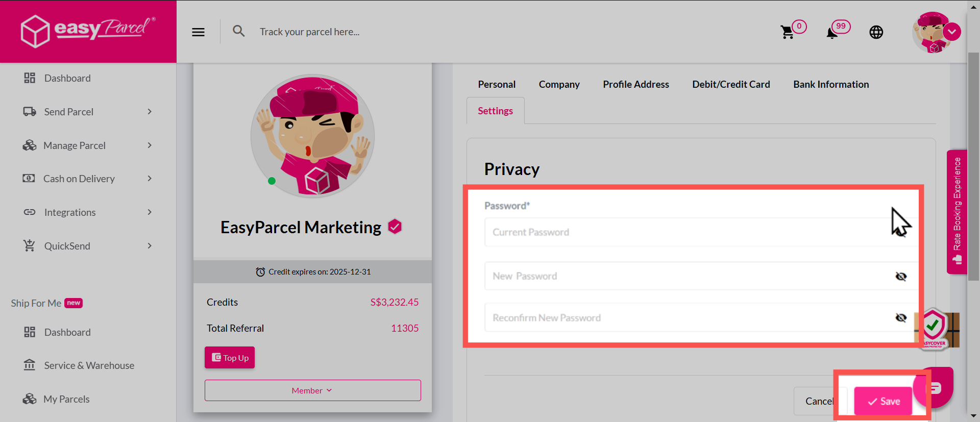
Task: Click the EasyParcel logo
Action: 88,31
